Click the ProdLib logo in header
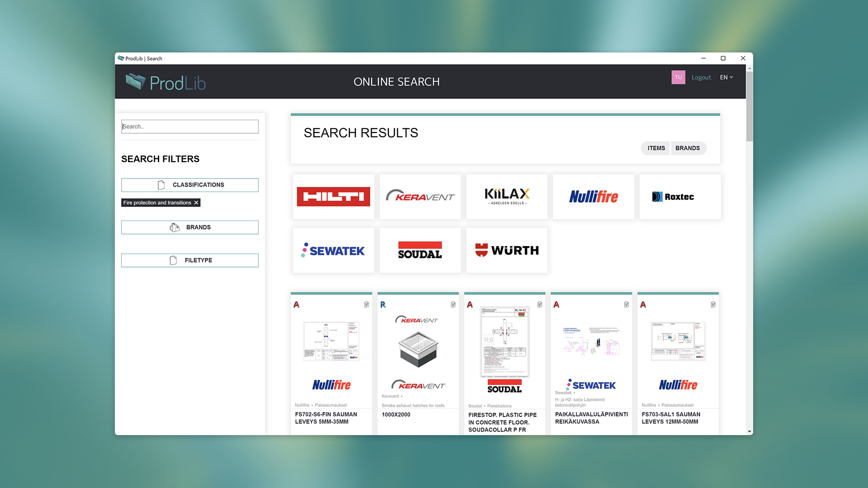Viewport: 868px width, 488px height. pyautogui.click(x=165, y=82)
